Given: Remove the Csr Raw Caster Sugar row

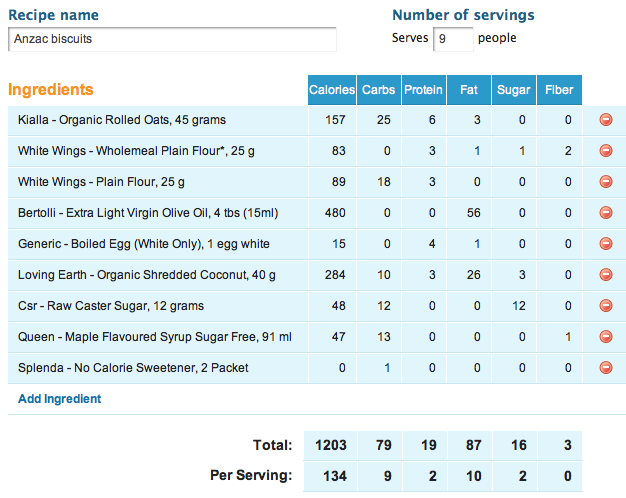Looking at the screenshot, I should 606,306.
